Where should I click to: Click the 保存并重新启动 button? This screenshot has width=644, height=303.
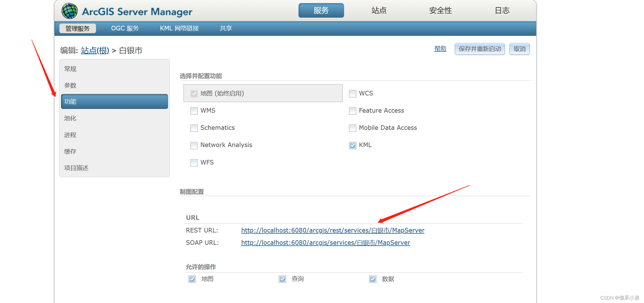479,49
